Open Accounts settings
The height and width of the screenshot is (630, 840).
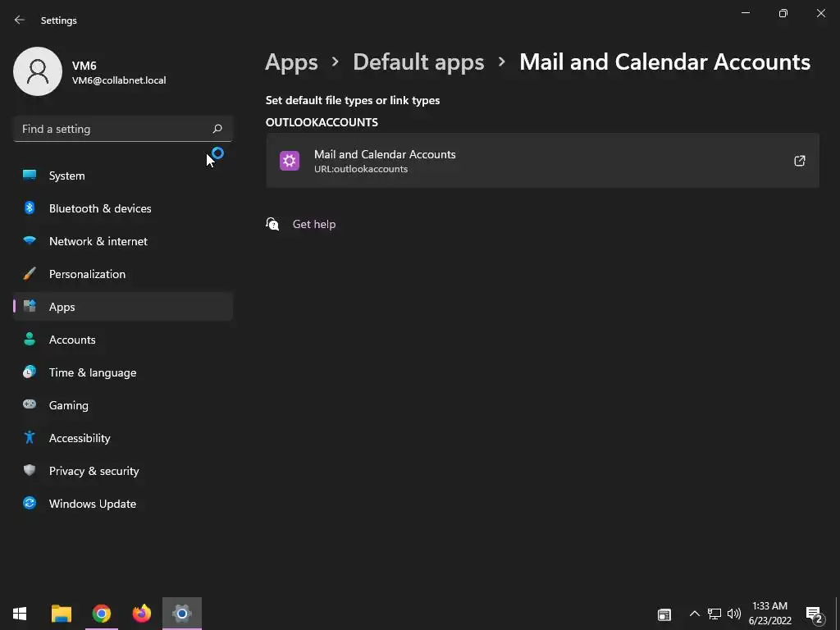coord(123,340)
